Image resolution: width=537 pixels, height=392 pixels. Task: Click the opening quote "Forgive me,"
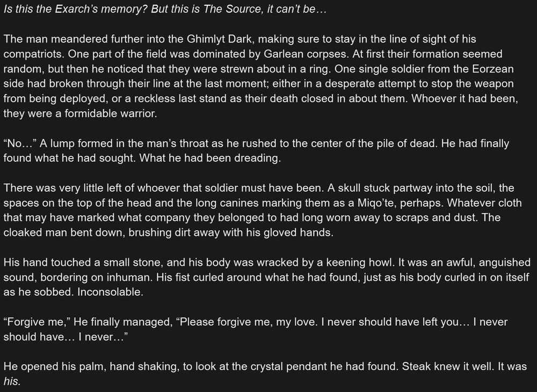pos(37,322)
